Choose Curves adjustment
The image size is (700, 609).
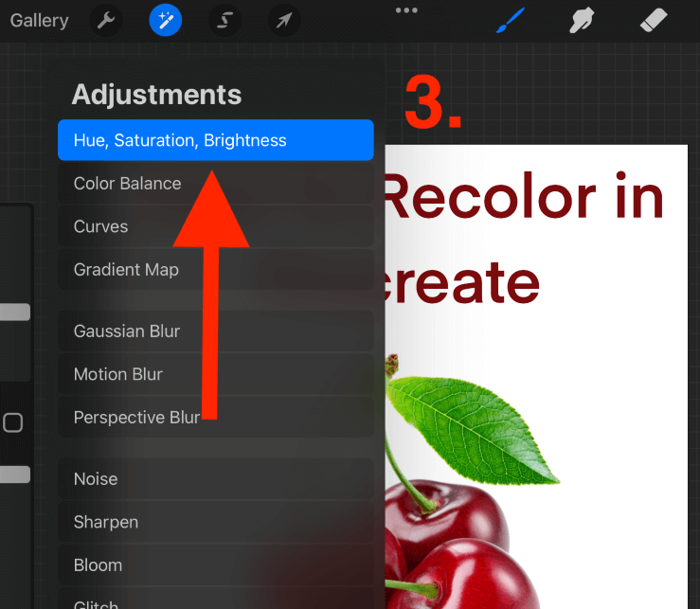pos(216,226)
